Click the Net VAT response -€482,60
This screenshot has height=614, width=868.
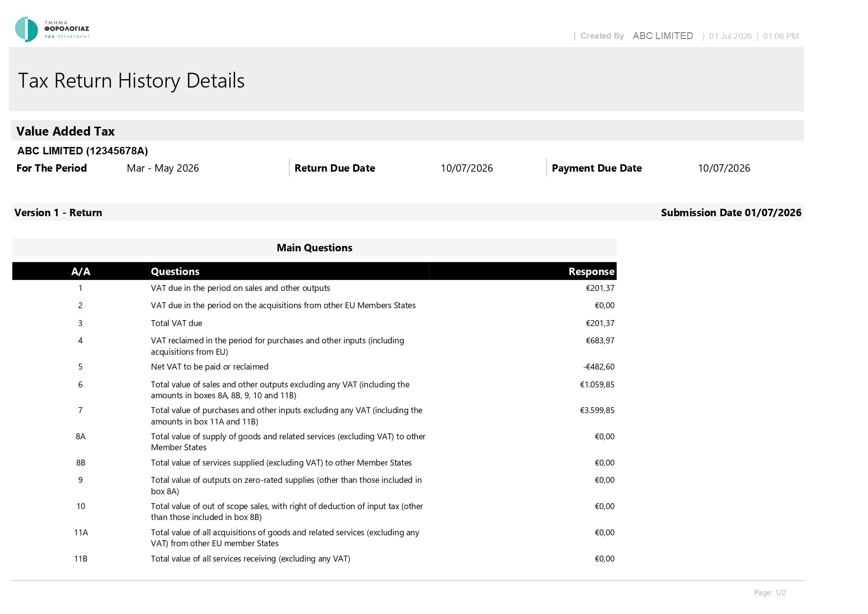click(x=599, y=367)
